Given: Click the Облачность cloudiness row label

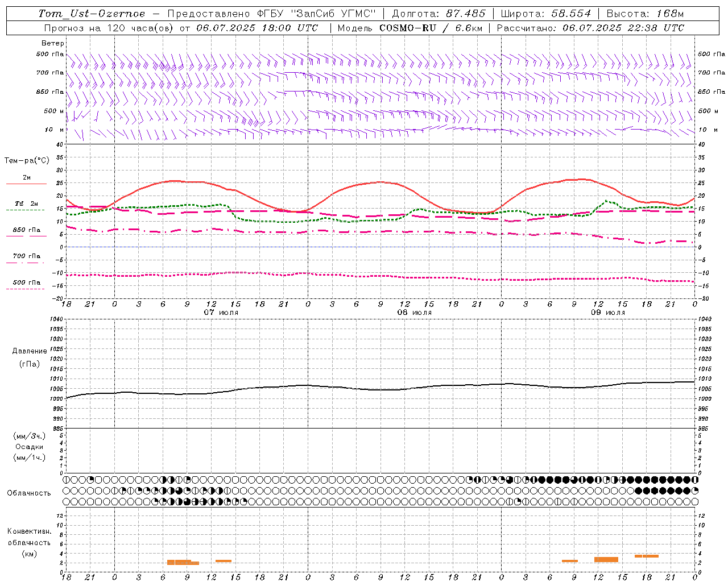Looking at the screenshot, I should [x=29, y=493].
